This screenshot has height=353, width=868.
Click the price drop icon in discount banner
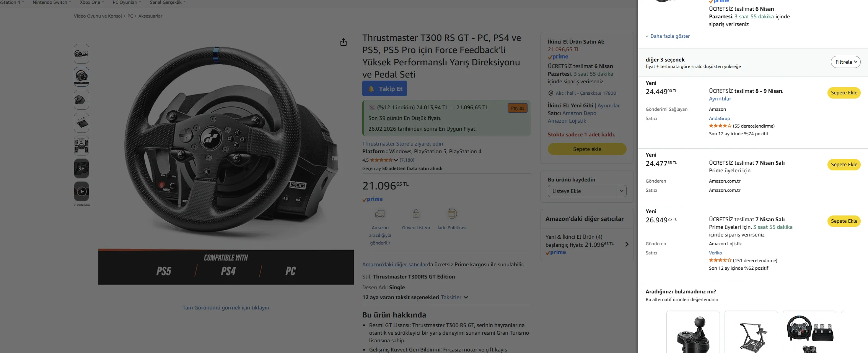pyautogui.click(x=371, y=107)
